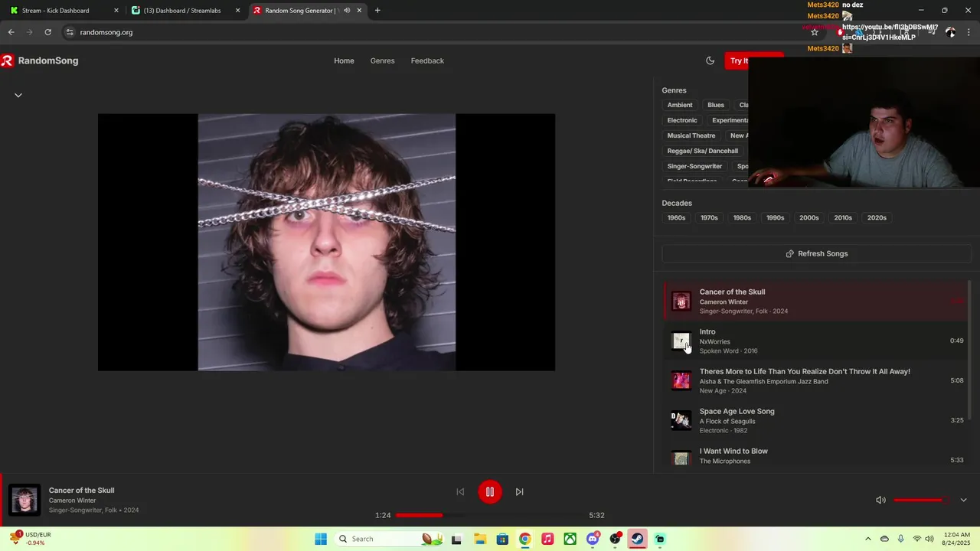The image size is (980, 551).
Task: Close the Stream - Kick Dashboard tab
Action: pos(116,11)
